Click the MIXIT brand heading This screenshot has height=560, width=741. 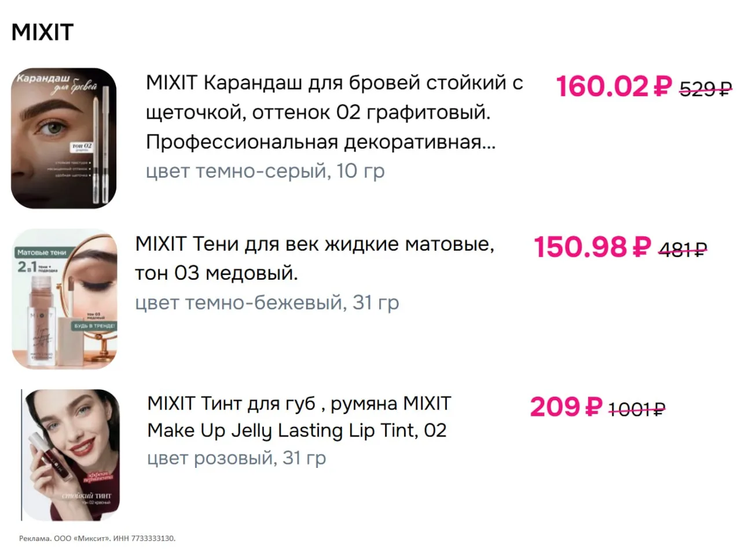pos(43,32)
